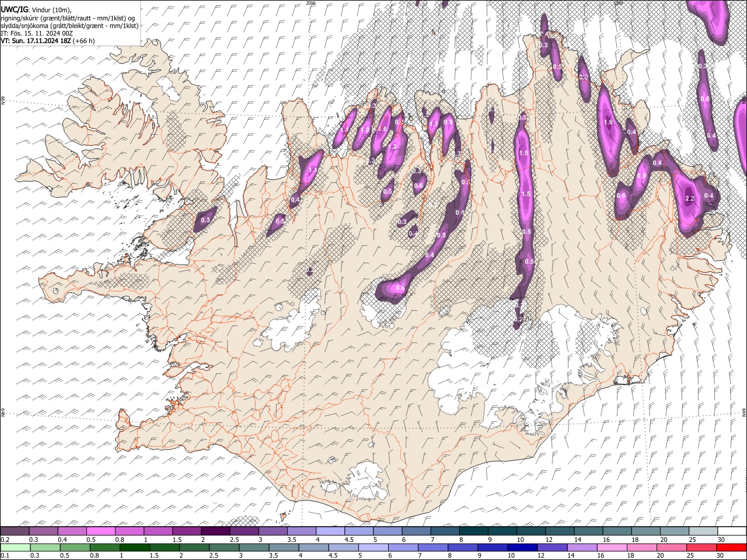Pick the pale grey 25 swatch in top legend row
This screenshot has height=560, width=747.
(x=703, y=531)
